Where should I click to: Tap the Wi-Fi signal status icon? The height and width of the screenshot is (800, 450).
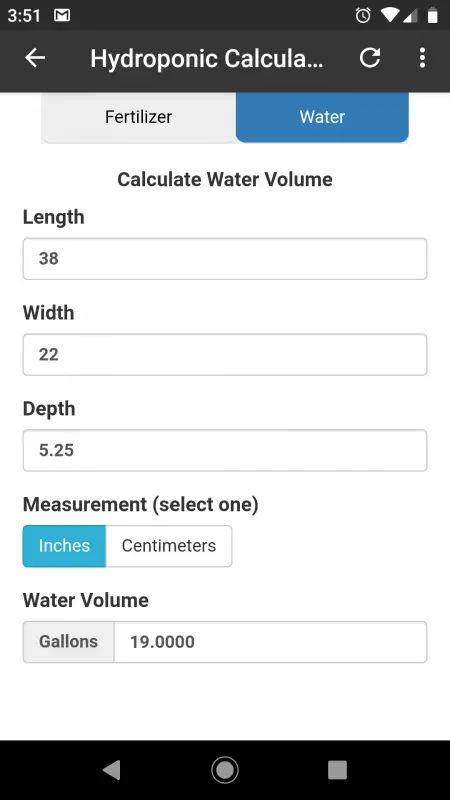(x=389, y=16)
